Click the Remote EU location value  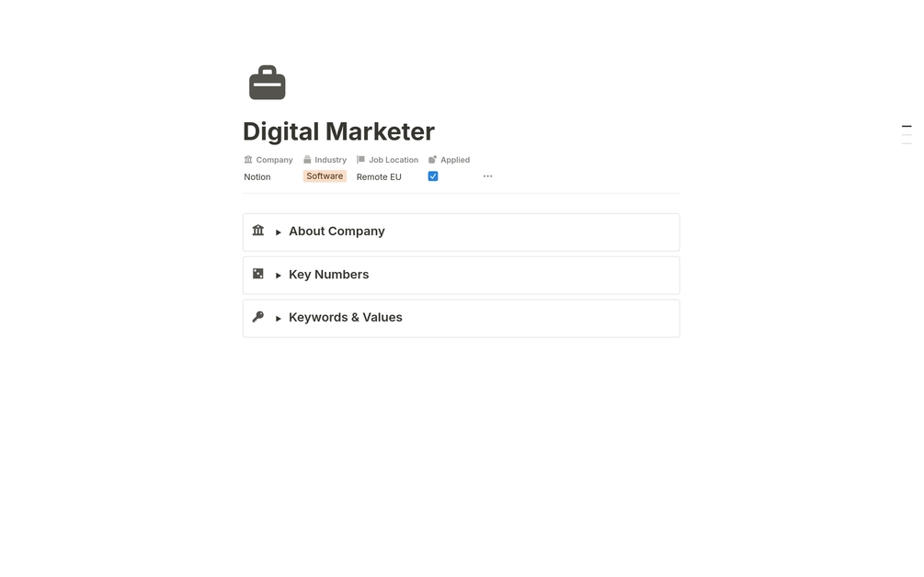pyautogui.click(x=379, y=176)
